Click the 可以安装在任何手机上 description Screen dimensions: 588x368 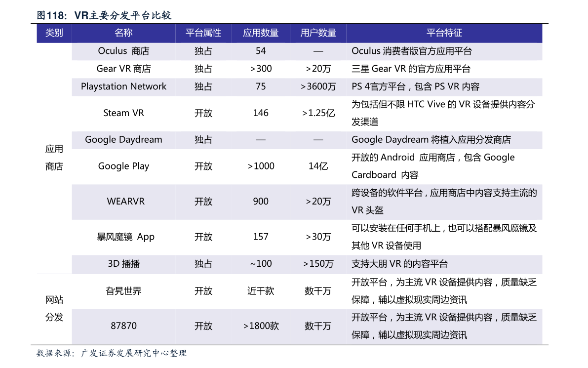444,237
